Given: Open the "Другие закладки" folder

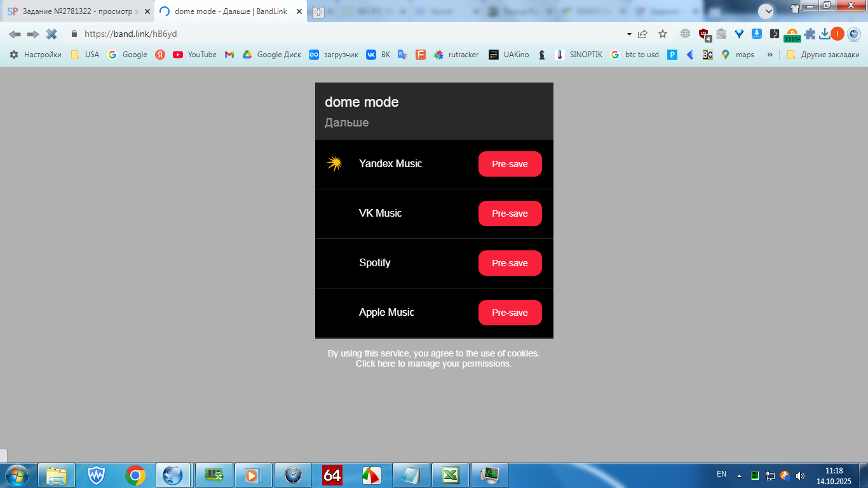Looking at the screenshot, I should coord(823,55).
